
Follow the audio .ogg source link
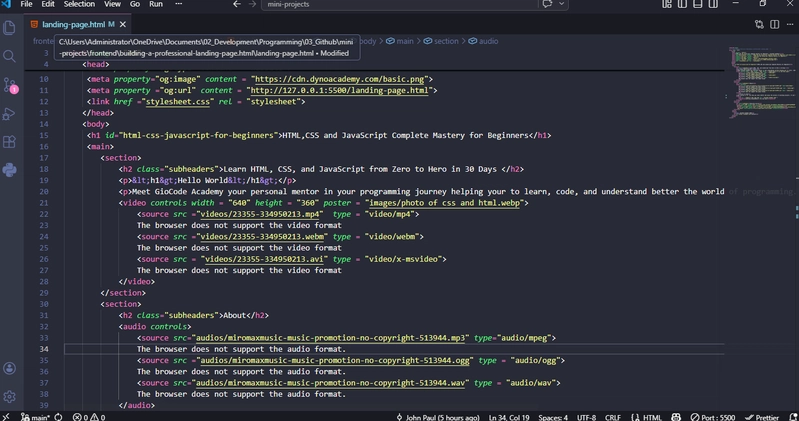335,360
